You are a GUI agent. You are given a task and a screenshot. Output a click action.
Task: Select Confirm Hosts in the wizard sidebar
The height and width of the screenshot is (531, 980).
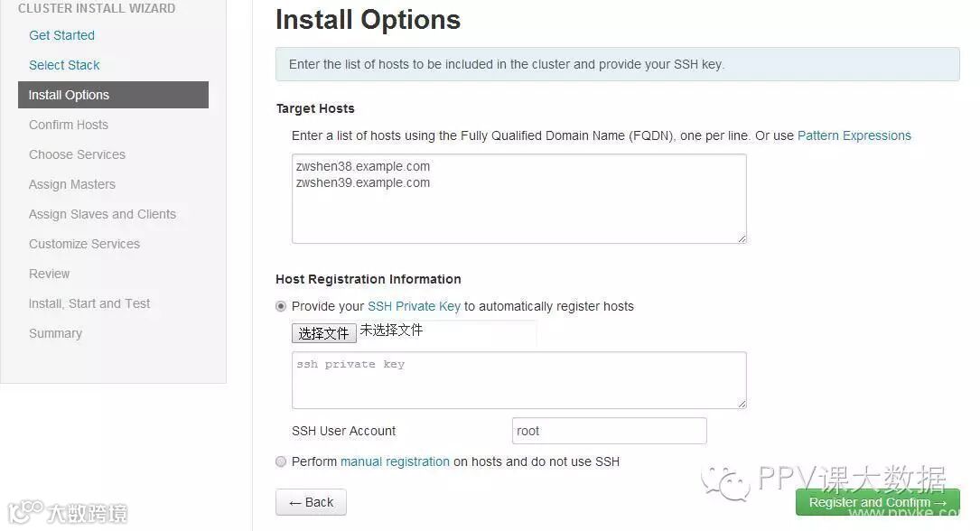coord(69,125)
